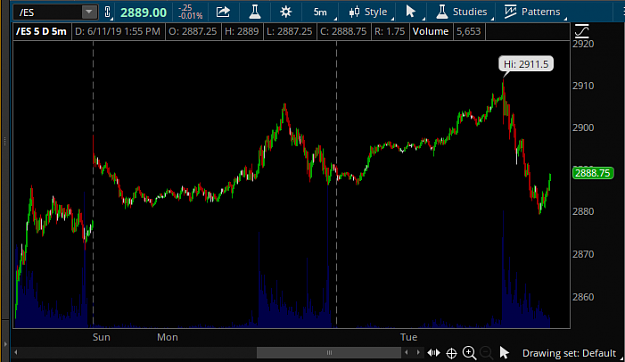Click the /ES symbol input field

[x=48, y=12]
